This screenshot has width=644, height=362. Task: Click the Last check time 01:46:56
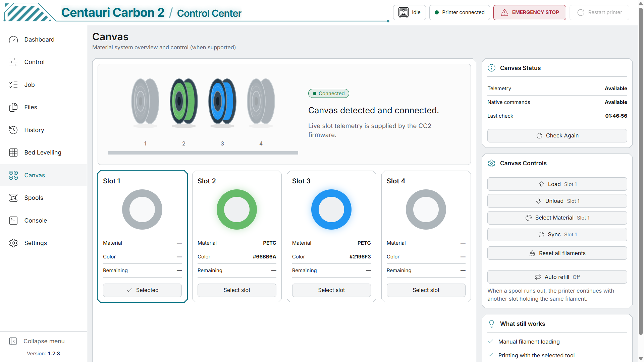[x=616, y=116]
